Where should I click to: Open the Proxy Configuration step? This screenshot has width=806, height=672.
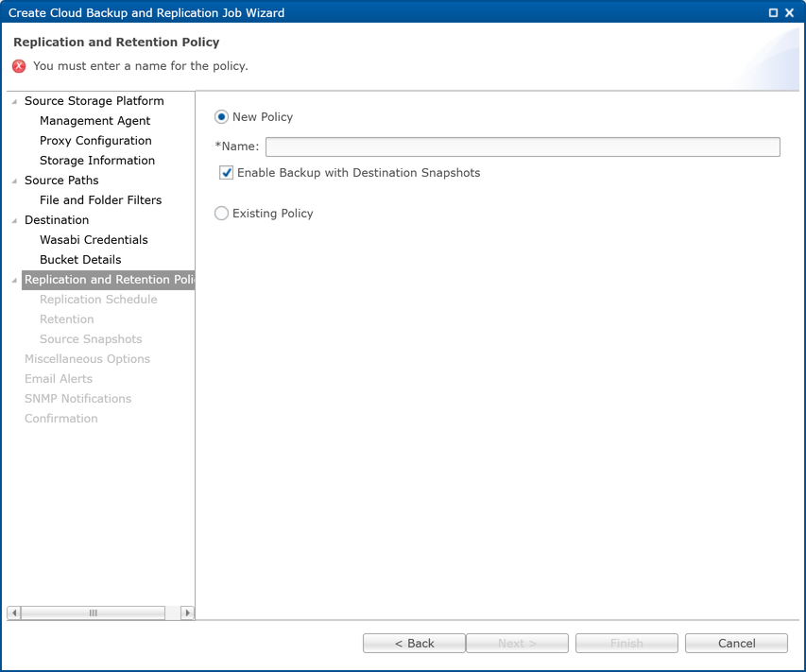[x=95, y=141]
